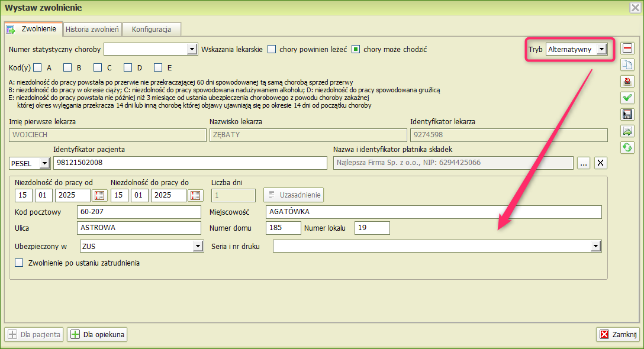The image size is (644, 349).
Task: Click the send envelope icon
Action: [x=627, y=131]
